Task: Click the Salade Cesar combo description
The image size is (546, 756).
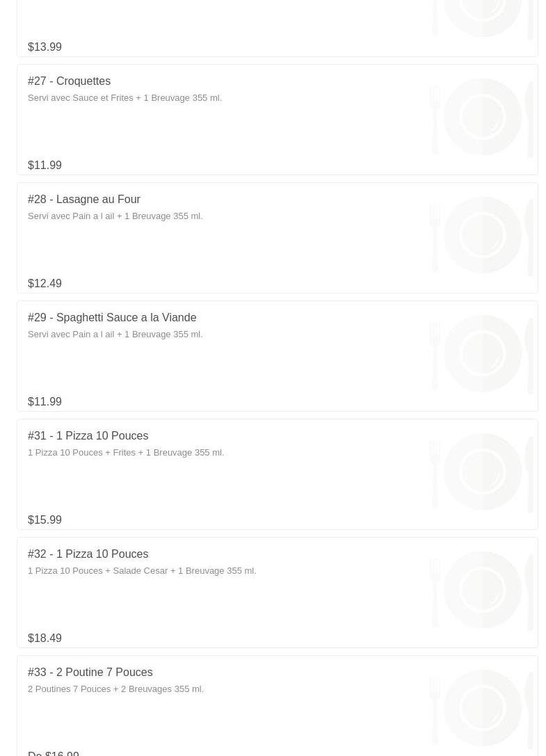Action: tap(142, 571)
